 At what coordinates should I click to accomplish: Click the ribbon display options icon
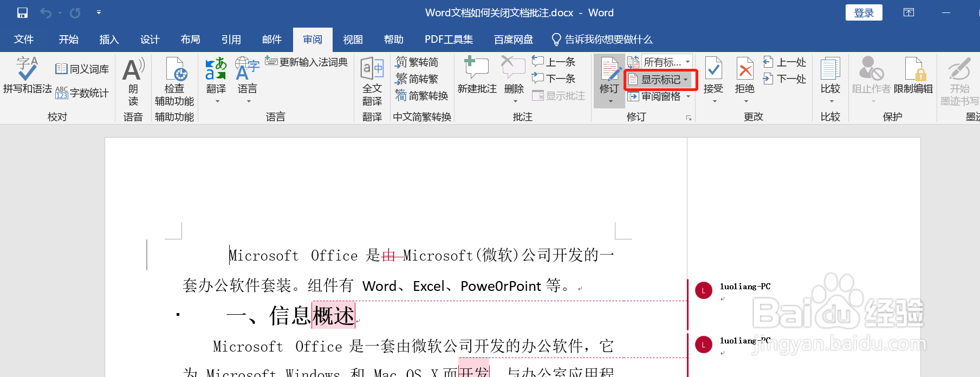pyautogui.click(x=908, y=12)
